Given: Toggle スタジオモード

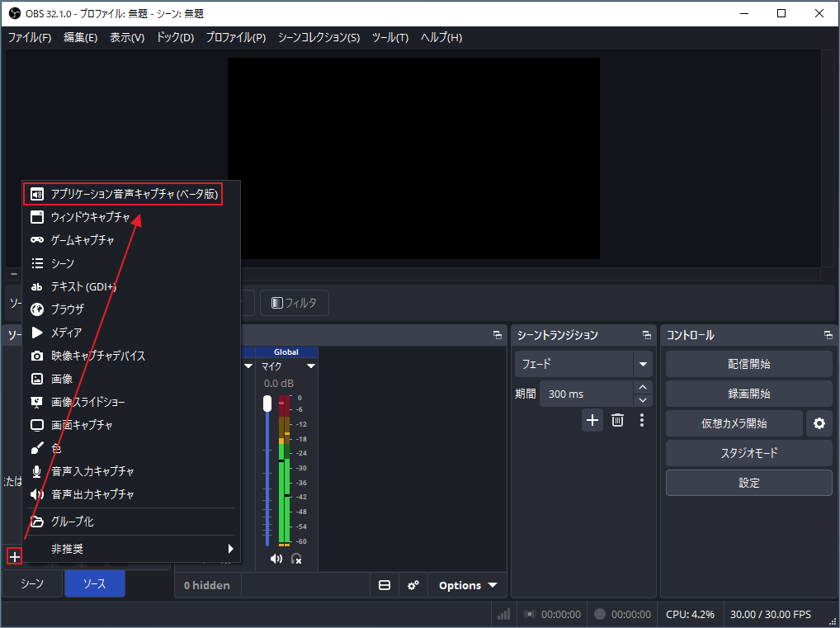Looking at the screenshot, I should coord(749,453).
